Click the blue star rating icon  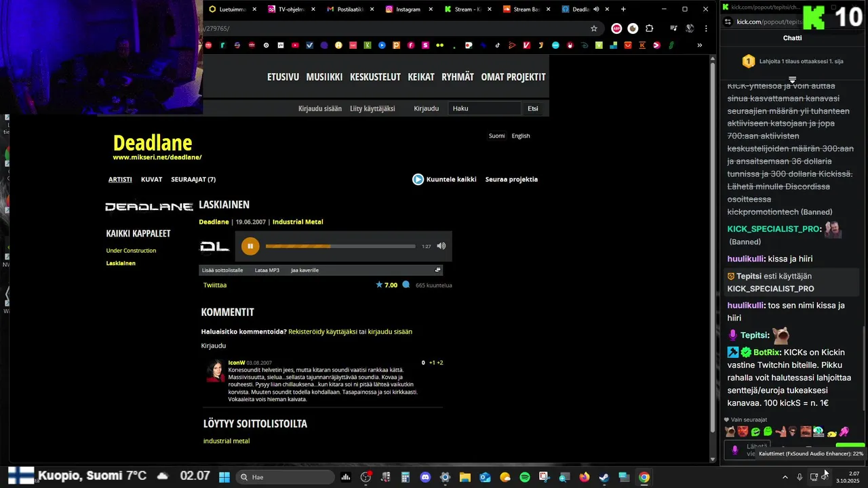[379, 285]
